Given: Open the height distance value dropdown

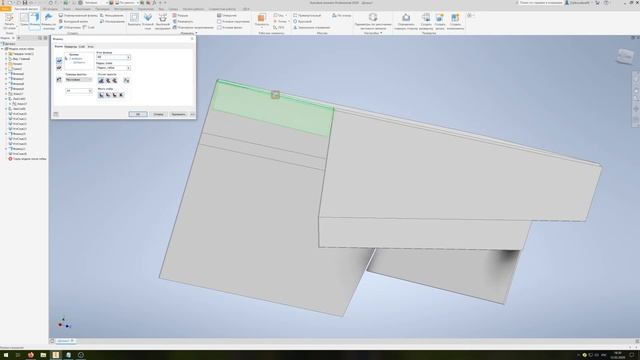Looking at the screenshot, I should point(90,91).
